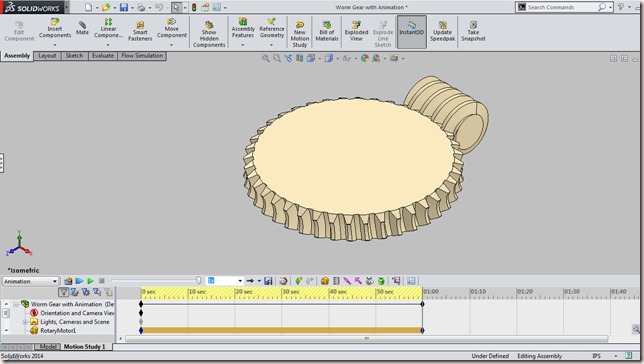Switch to the Evaluate tab
The image size is (644, 364).
pyautogui.click(x=103, y=56)
